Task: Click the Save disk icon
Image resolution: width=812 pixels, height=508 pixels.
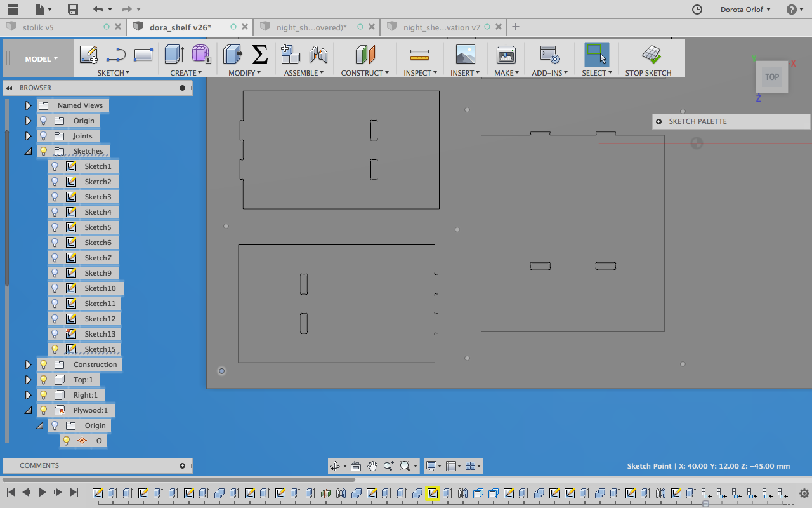Action: click(73, 10)
